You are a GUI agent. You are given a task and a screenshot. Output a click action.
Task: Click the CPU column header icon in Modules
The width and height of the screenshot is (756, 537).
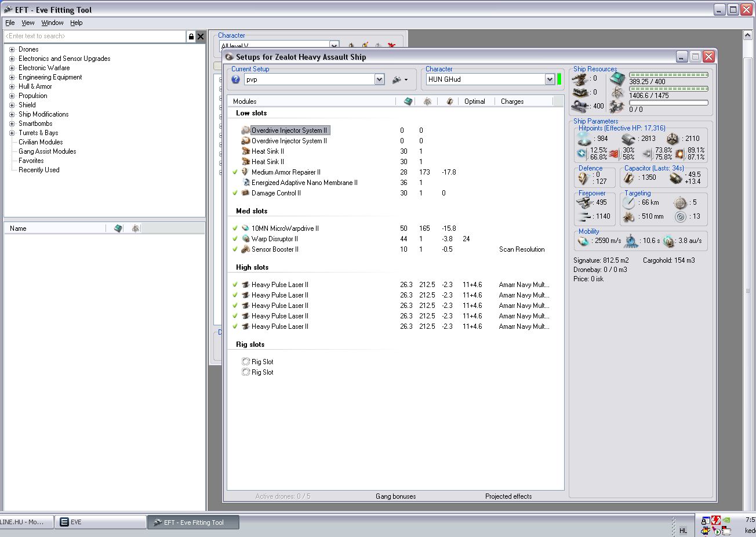coord(408,101)
